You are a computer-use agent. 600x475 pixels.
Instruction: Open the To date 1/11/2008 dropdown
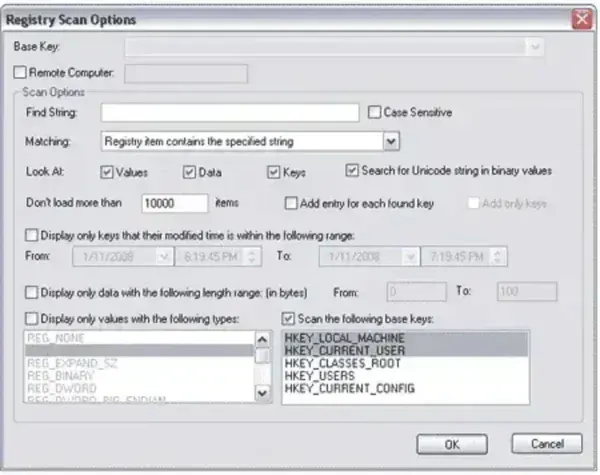(411, 256)
